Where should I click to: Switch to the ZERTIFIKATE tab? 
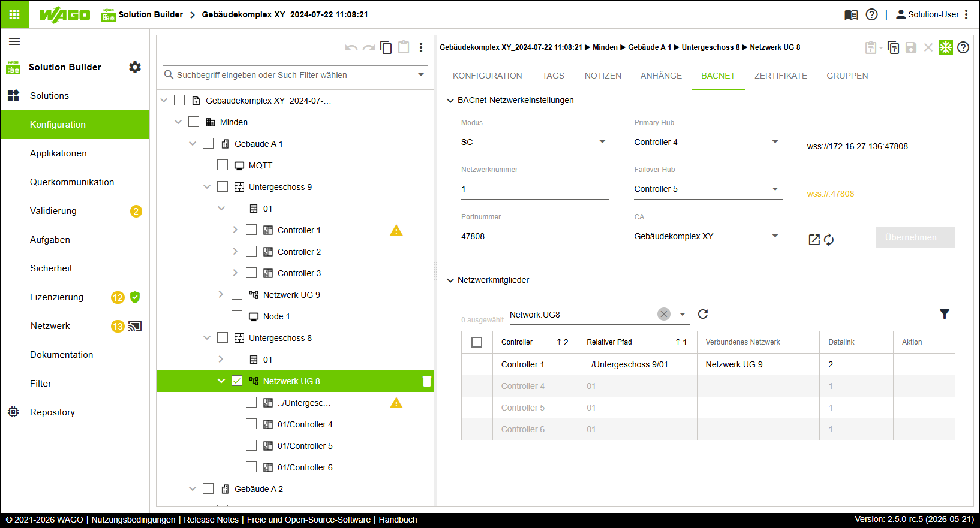tap(781, 76)
